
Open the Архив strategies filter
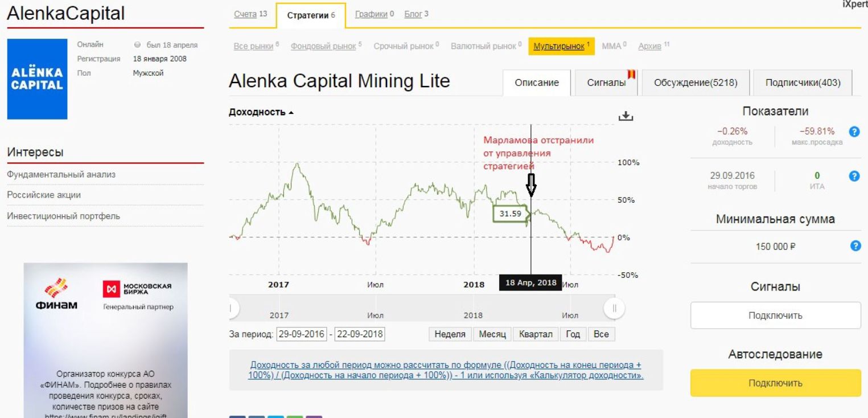click(x=649, y=46)
